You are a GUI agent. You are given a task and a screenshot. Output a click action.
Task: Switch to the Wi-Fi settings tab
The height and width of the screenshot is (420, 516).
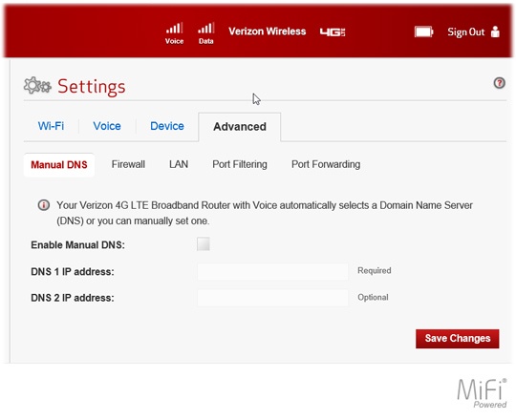click(x=51, y=126)
